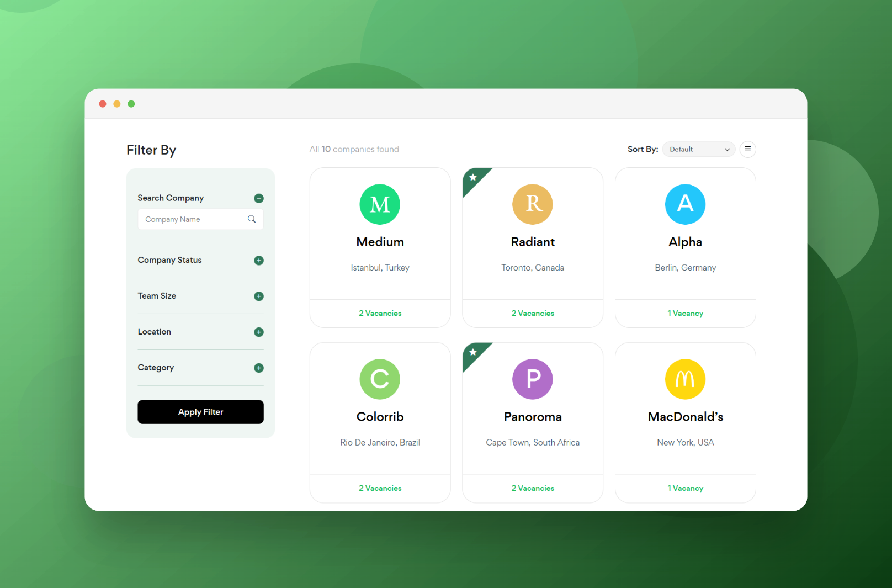Image resolution: width=892 pixels, height=588 pixels.
Task: Click the Panoroma company logo icon
Action: click(x=532, y=379)
